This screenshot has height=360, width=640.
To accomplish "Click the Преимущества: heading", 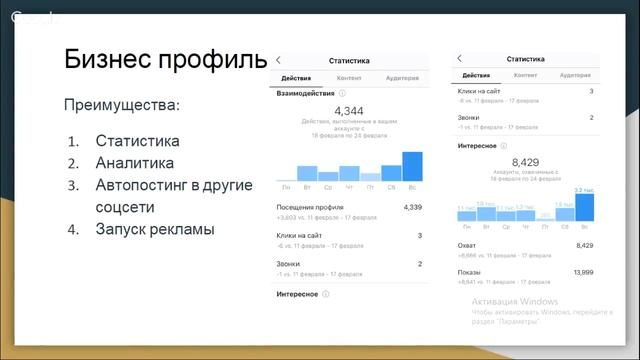I will 122,105.
